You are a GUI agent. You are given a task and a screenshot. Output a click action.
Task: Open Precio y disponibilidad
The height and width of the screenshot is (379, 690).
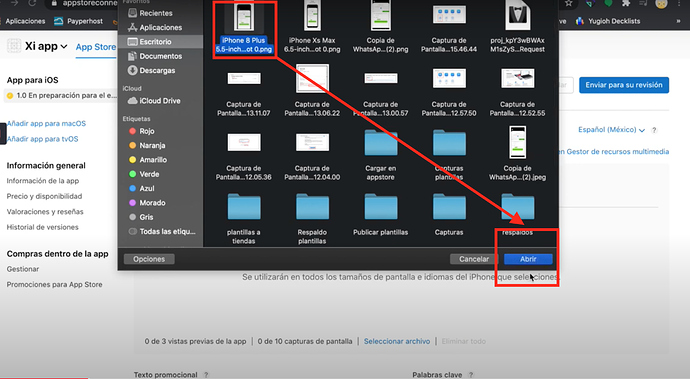(x=44, y=196)
